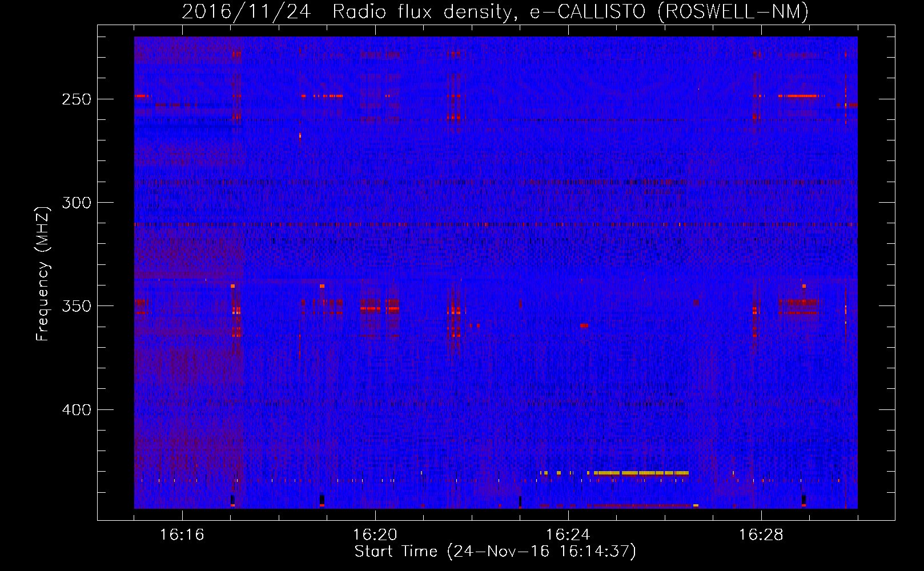Click the plot title "Radio flux density, e-CALLISTO (ROSWELL-NM)"
The height and width of the screenshot is (571, 924).
pyautogui.click(x=571, y=11)
